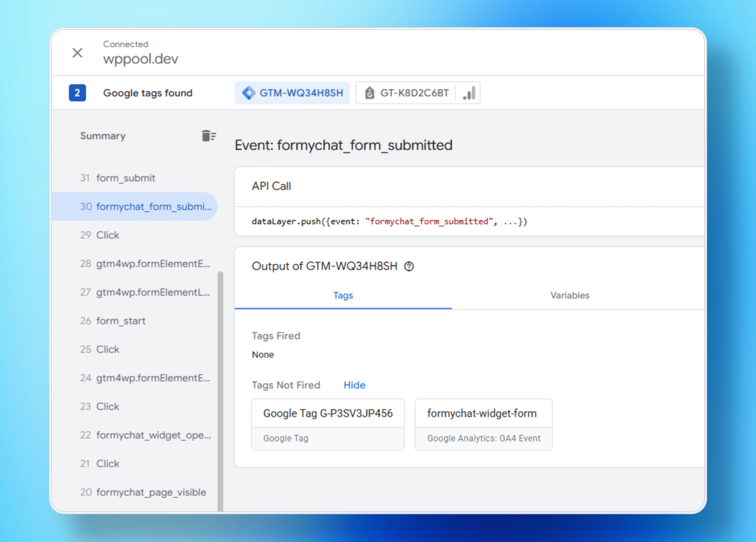Click the Event: formychat_form_submitted heading
This screenshot has height=542, width=756.
[343, 145]
